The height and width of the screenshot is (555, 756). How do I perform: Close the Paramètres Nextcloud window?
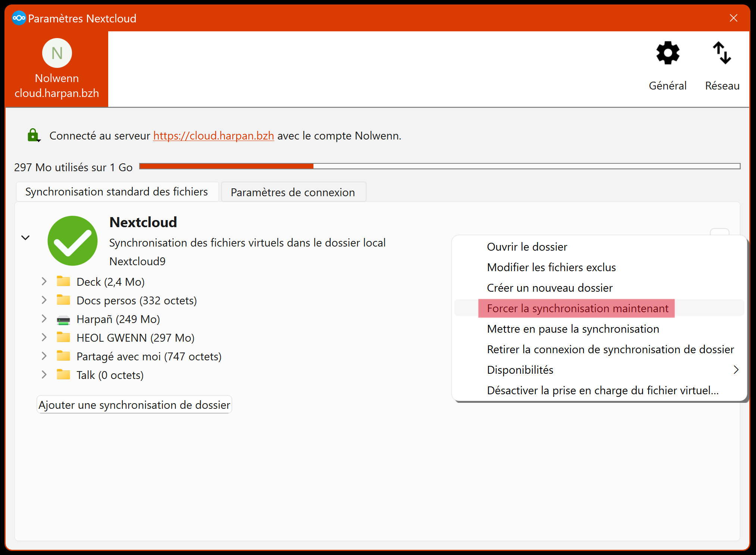[x=733, y=18]
